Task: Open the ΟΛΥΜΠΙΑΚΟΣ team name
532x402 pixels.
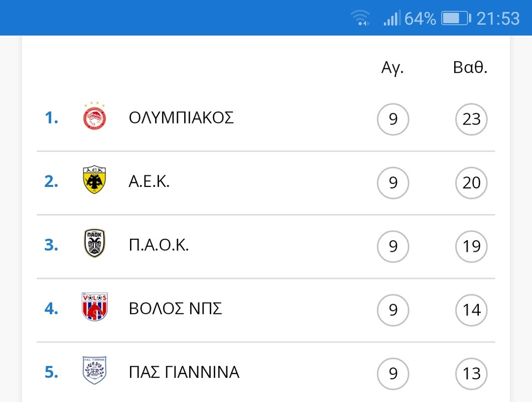Action: point(181,118)
